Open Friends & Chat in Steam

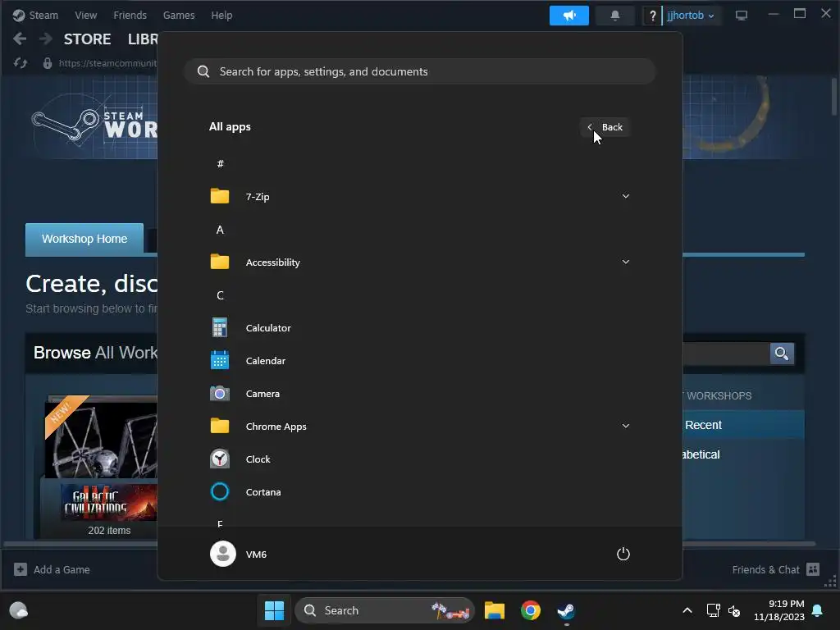pyautogui.click(x=776, y=569)
